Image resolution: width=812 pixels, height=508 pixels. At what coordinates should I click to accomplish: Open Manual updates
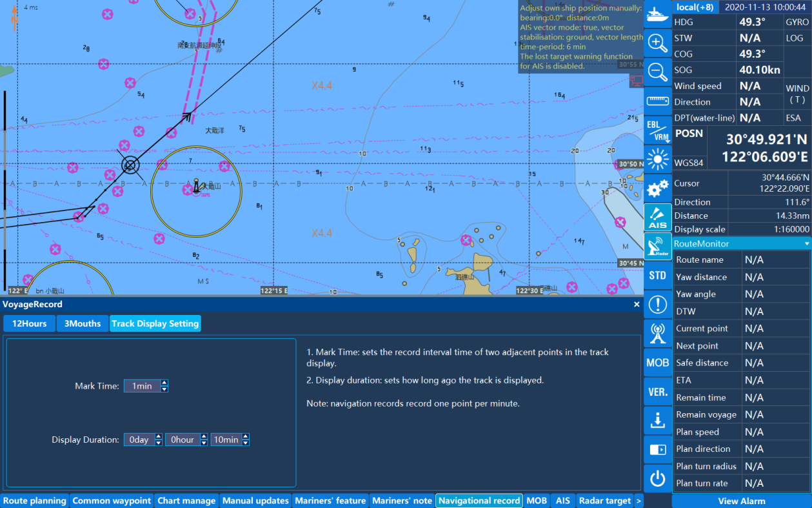tap(255, 500)
